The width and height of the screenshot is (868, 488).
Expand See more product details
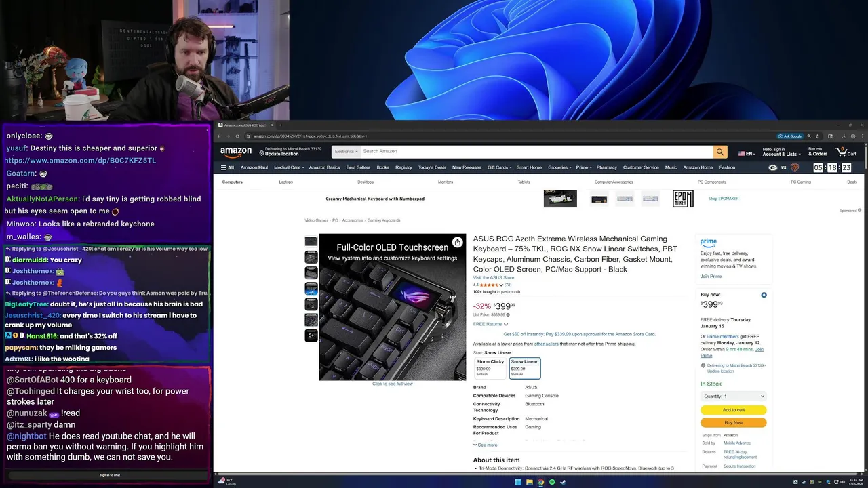(486, 445)
